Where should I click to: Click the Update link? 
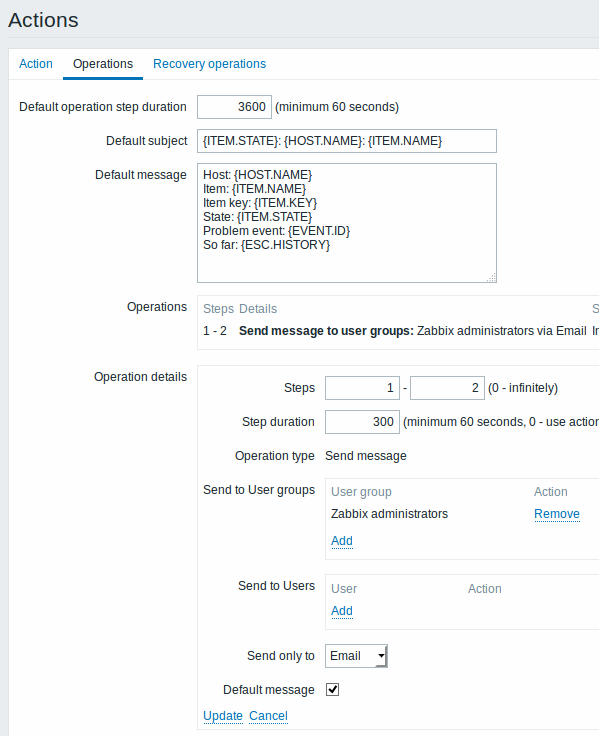[x=223, y=716]
